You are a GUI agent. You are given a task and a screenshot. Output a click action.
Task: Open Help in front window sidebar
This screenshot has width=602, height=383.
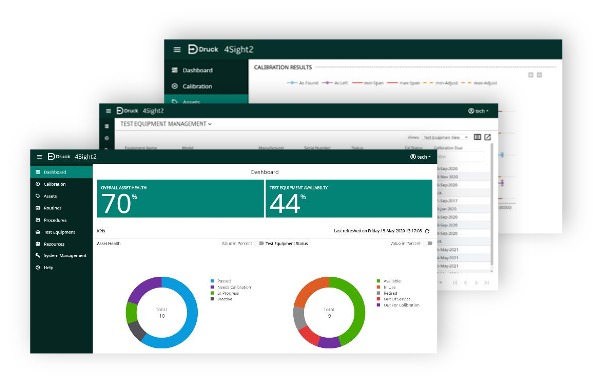click(x=61, y=267)
